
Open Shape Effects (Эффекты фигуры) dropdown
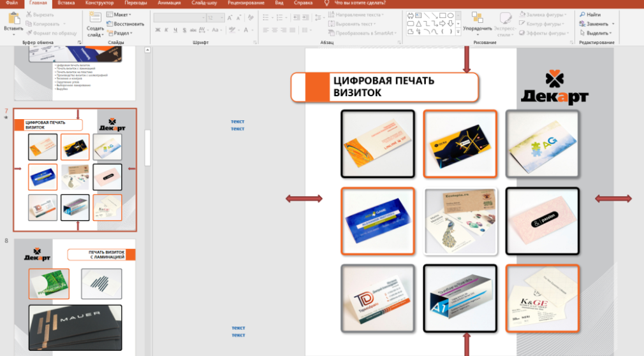pos(543,33)
